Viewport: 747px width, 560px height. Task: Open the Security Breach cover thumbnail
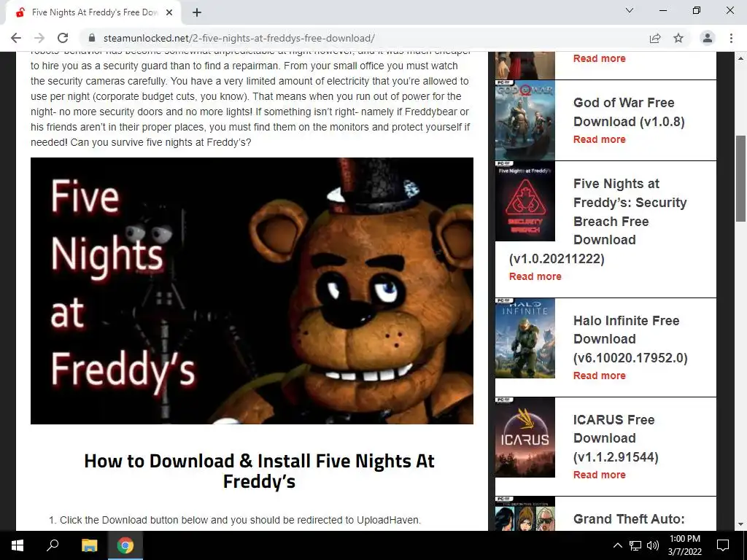click(525, 201)
